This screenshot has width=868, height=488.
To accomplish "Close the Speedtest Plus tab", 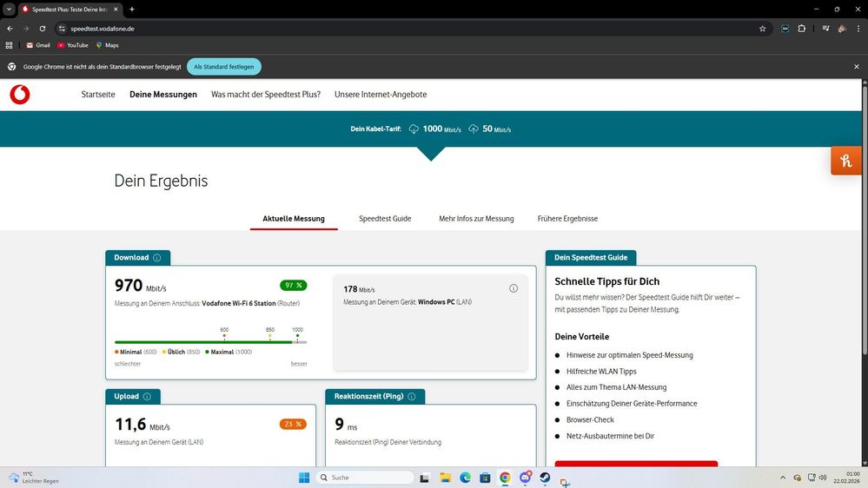I will click(x=116, y=10).
